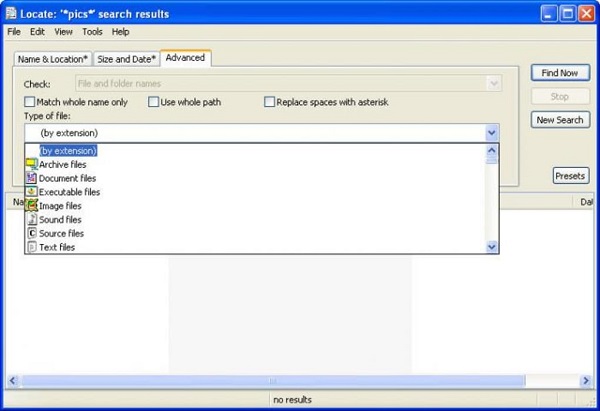Choose the Sound files icon
The width and height of the screenshot is (600, 411).
pos(31,219)
